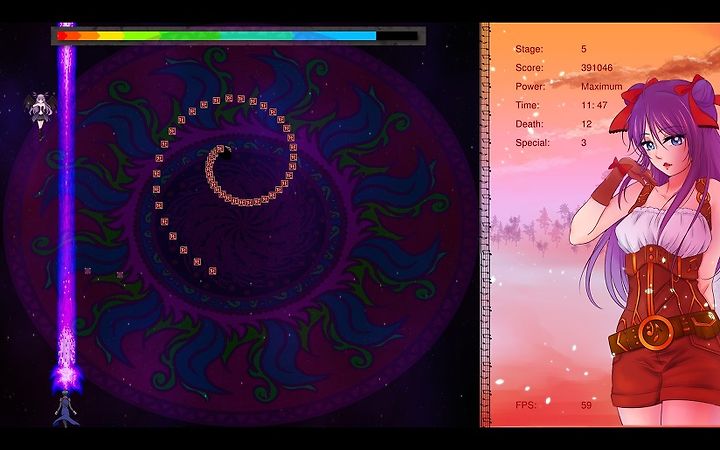Image resolution: width=720 pixels, height=450 pixels.
Task: Click the 'Time:' label
Action: (527, 105)
